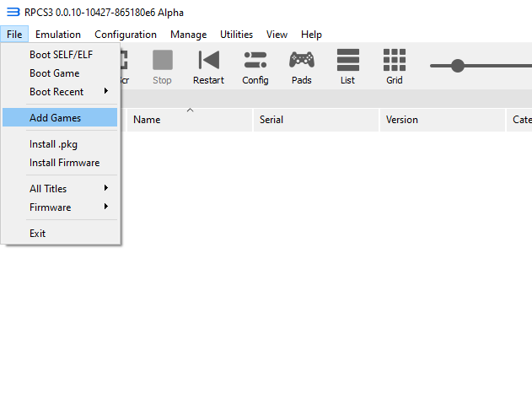Choose Exit from File menu
Viewport: 532px width, 420px height.
60,234
